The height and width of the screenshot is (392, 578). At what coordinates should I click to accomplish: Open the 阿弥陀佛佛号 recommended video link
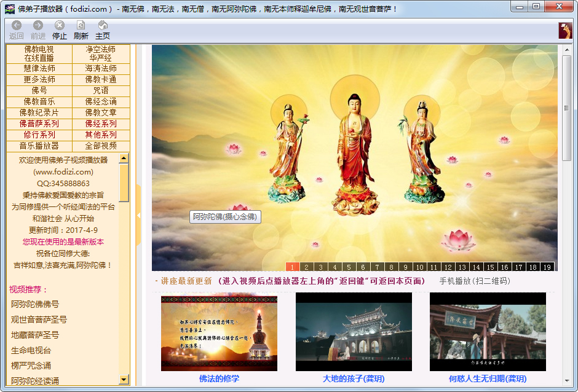35,304
